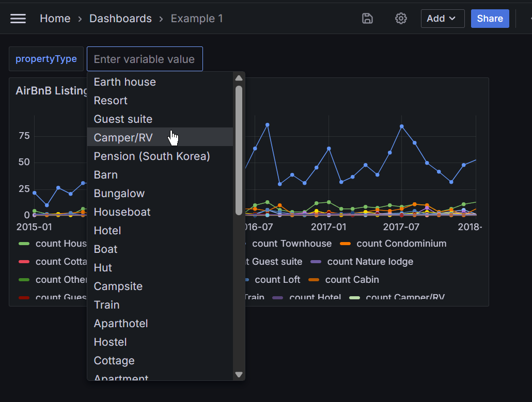The width and height of the screenshot is (532, 402).
Task: Select Earth house option
Action: point(124,82)
